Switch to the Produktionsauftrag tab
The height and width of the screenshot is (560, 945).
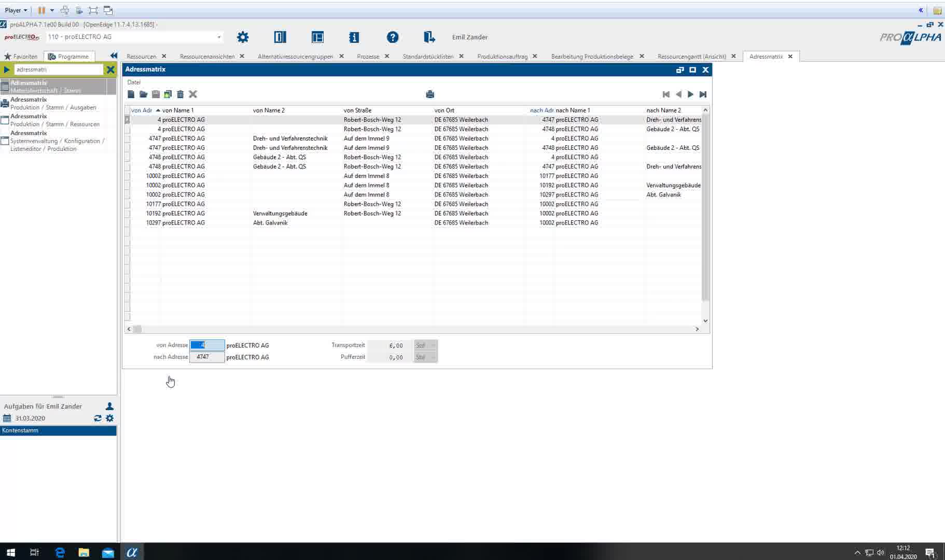[x=502, y=56]
